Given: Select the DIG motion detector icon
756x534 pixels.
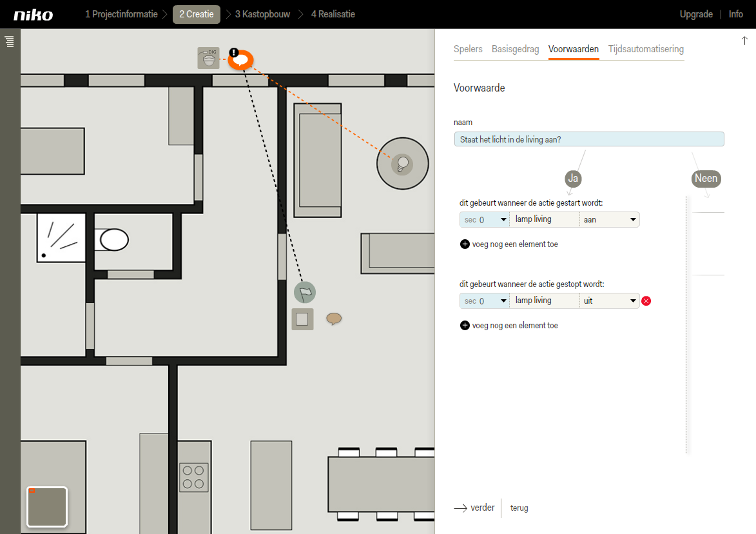Looking at the screenshot, I should [208, 59].
